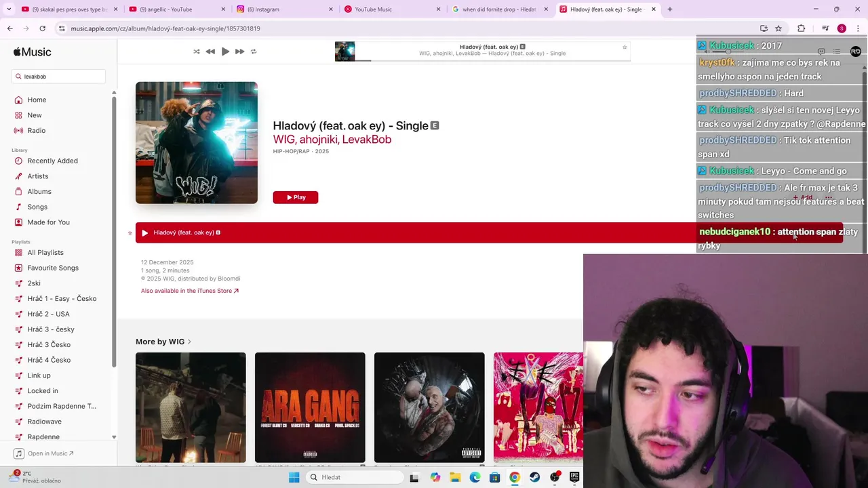Viewport: 868px width, 488px height.
Task: Close the Instagram tab
Action: [331, 9]
